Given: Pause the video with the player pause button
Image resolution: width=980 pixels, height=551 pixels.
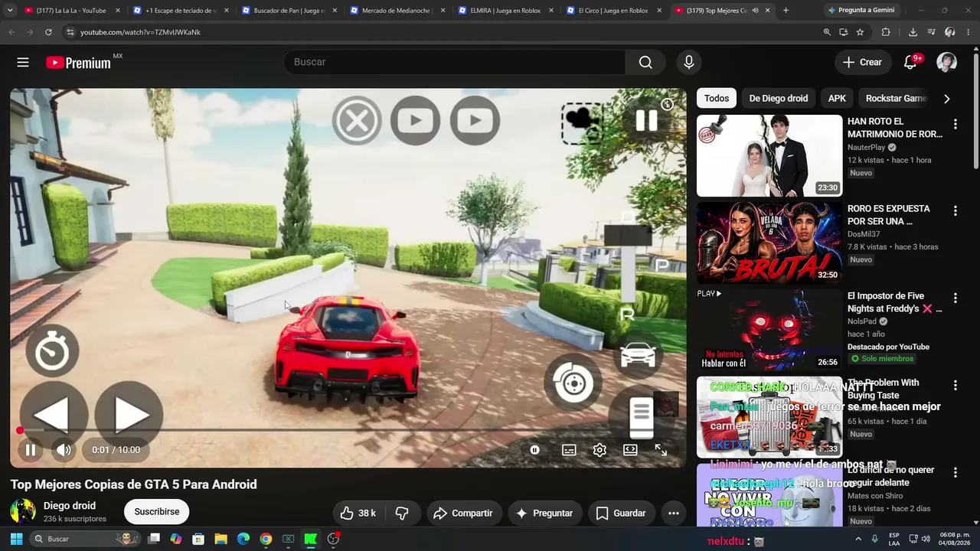Looking at the screenshot, I should coord(31,450).
